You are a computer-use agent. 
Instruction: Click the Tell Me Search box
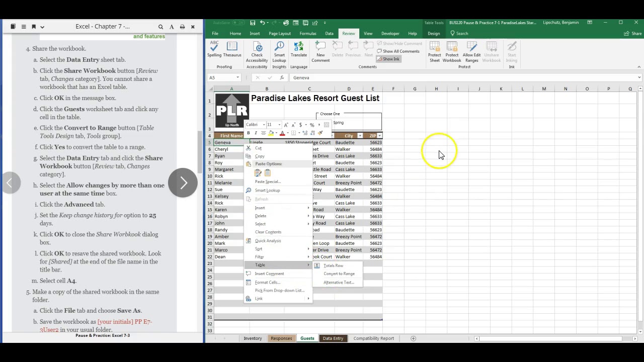coord(459,34)
